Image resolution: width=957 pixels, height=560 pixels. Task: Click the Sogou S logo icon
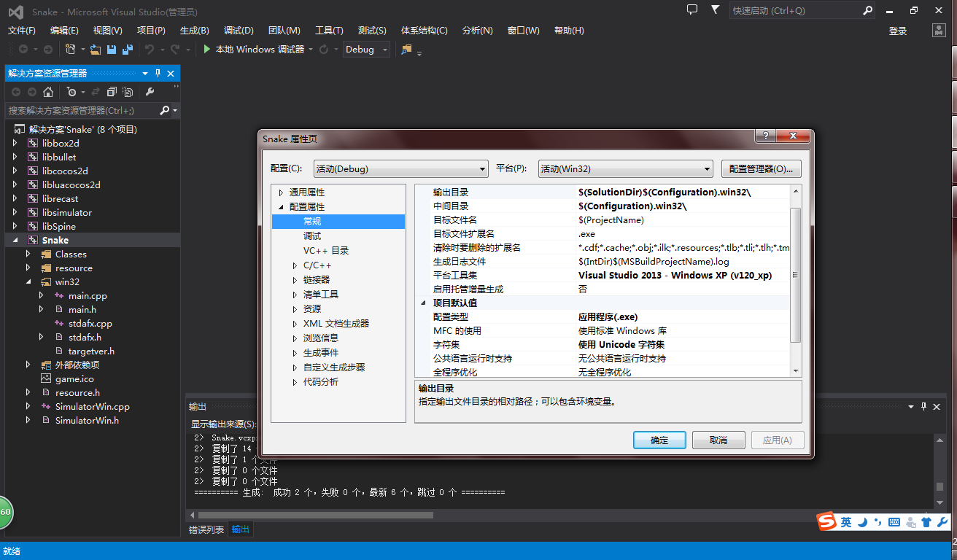(x=826, y=522)
